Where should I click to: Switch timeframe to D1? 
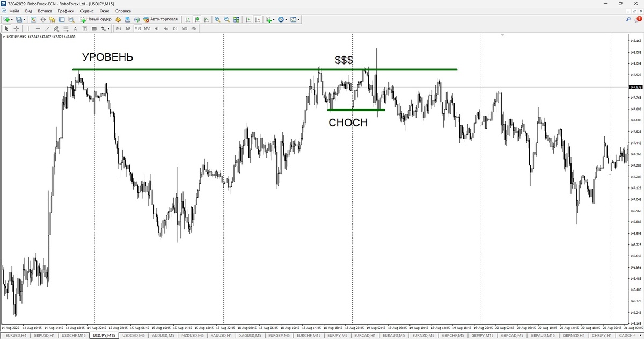(x=175, y=28)
